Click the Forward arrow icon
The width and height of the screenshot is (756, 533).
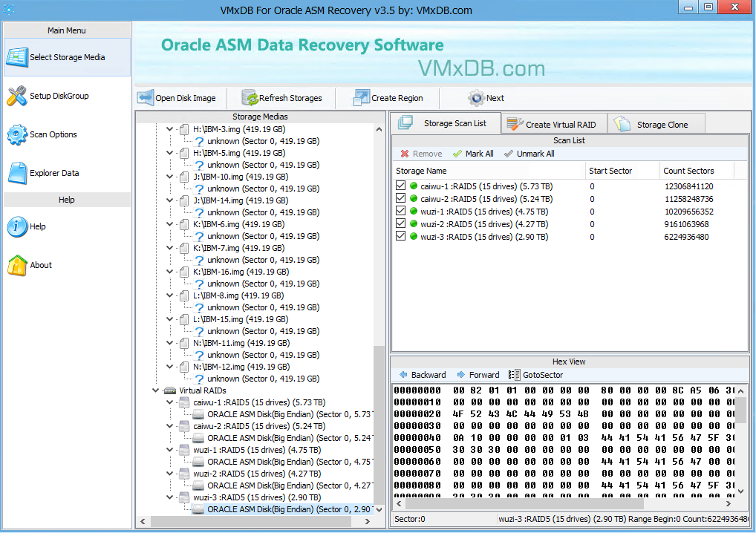pos(461,375)
